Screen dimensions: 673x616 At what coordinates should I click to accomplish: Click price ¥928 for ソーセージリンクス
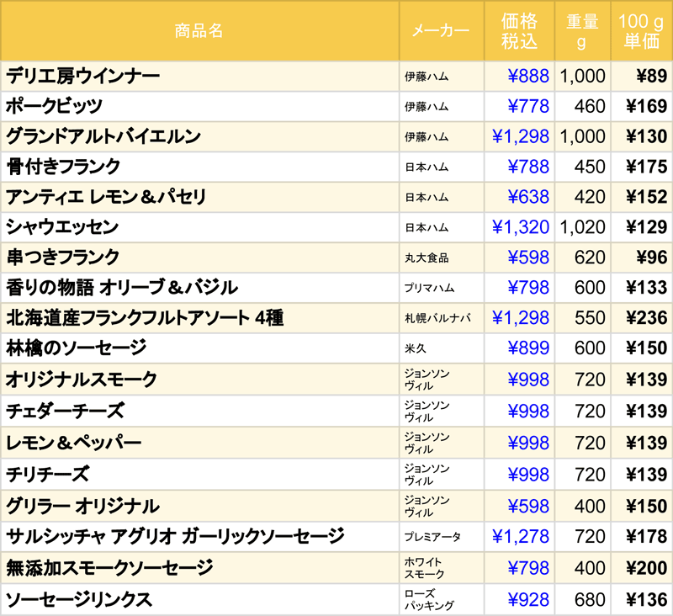[x=528, y=600]
